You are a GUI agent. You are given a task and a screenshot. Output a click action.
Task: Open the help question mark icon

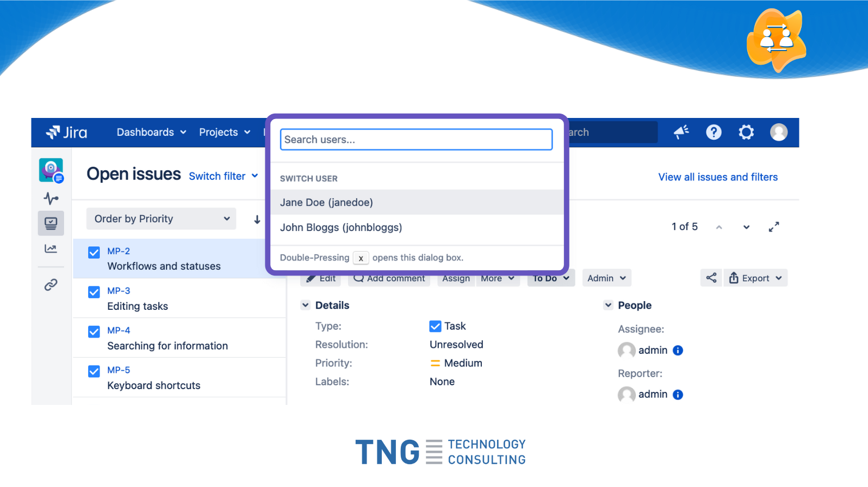[x=714, y=132]
